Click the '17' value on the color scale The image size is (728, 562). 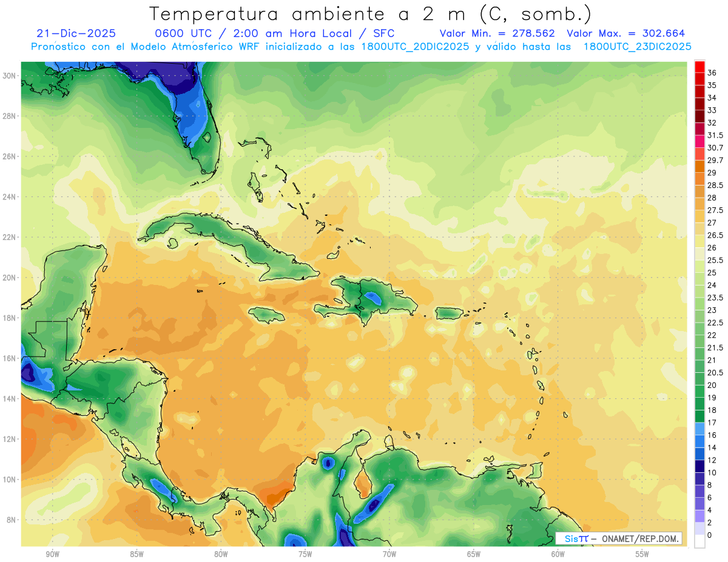point(712,423)
